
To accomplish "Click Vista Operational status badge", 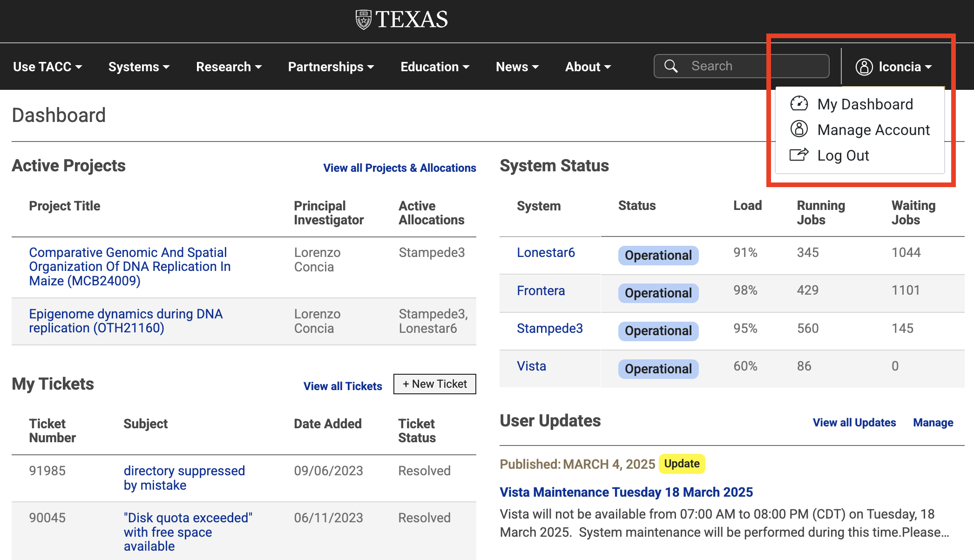I will [x=658, y=369].
